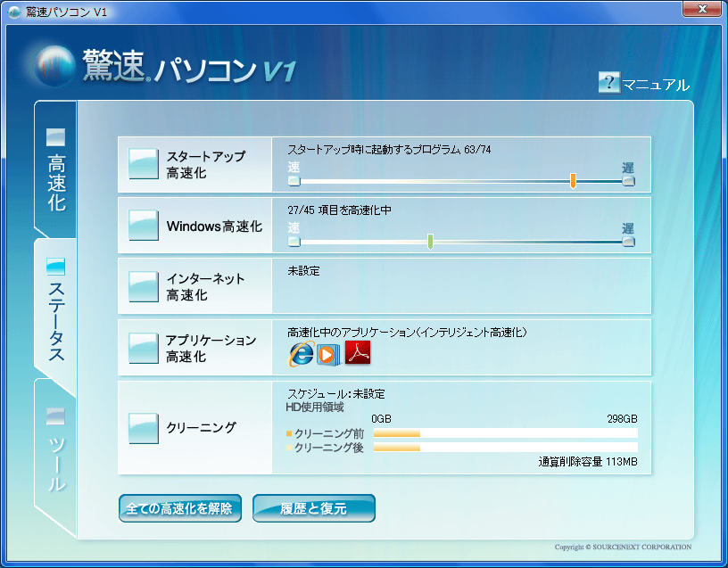This screenshot has width=728, height=568.
Task: Click the 27/45 項目を高速化中 text
Action: (x=339, y=210)
